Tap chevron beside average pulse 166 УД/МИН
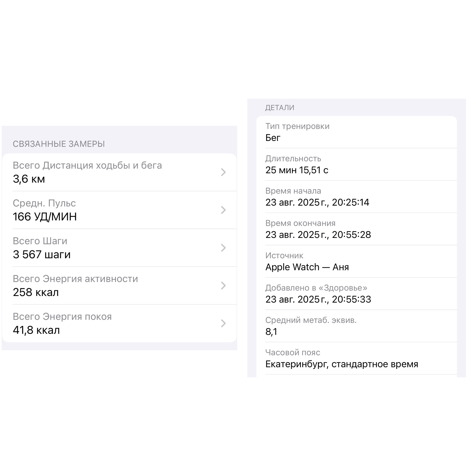 pos(223,210)
